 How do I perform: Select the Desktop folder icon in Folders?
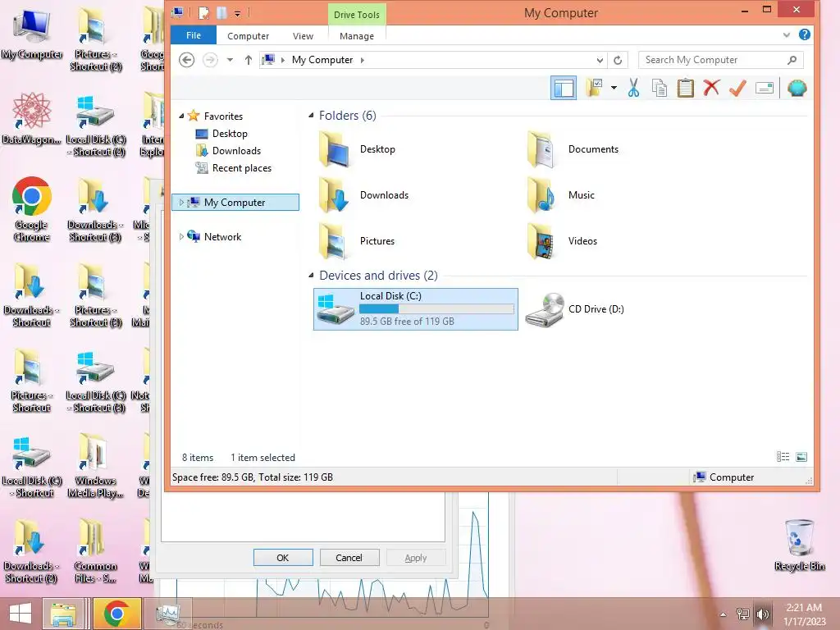pyautogui.click(x=334, y=149)
